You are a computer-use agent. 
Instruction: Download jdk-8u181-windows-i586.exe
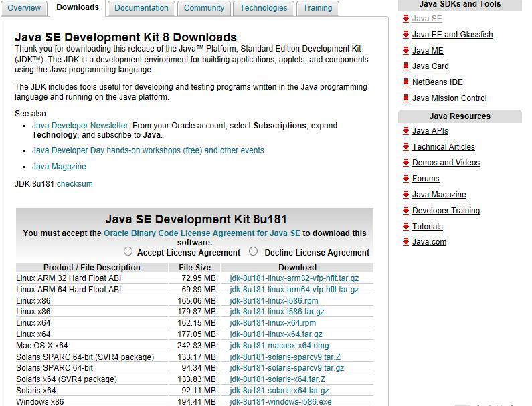[280, 402]
